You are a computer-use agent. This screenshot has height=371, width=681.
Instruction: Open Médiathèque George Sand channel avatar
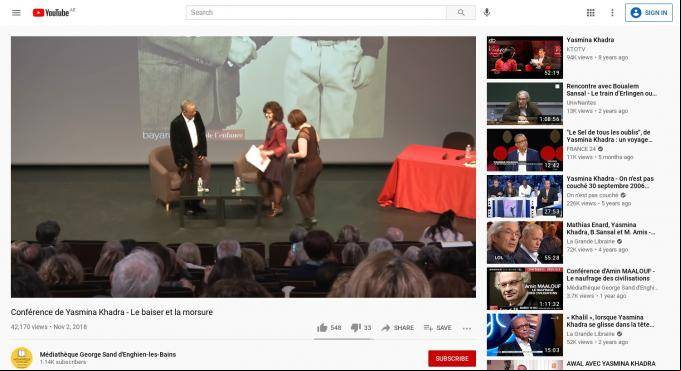[x=22, y=358]
